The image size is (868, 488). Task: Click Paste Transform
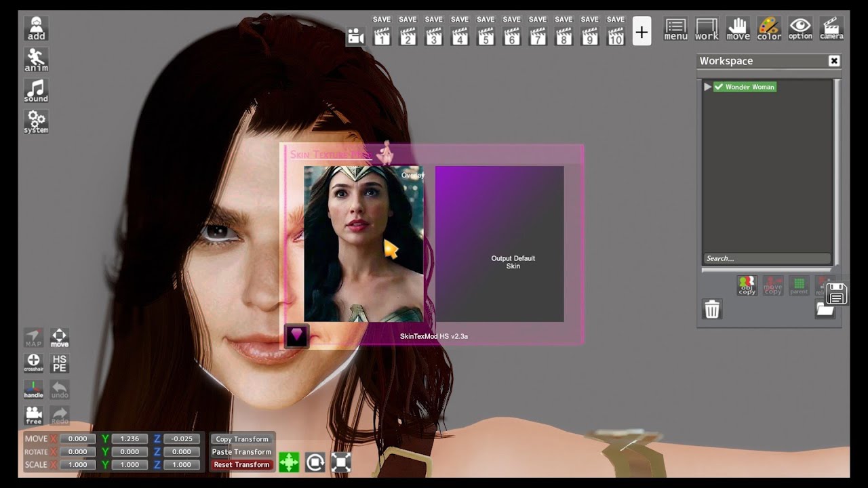(242, 452)
